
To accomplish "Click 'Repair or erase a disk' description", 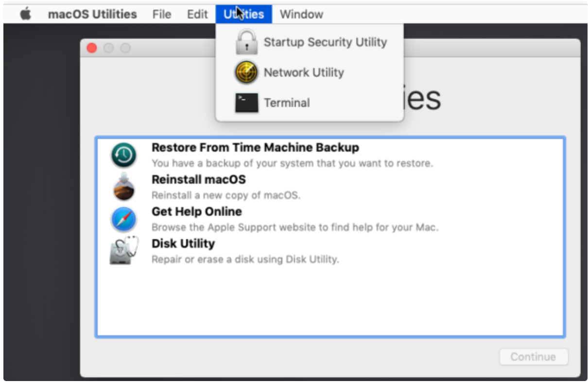I will click(245, 259).
